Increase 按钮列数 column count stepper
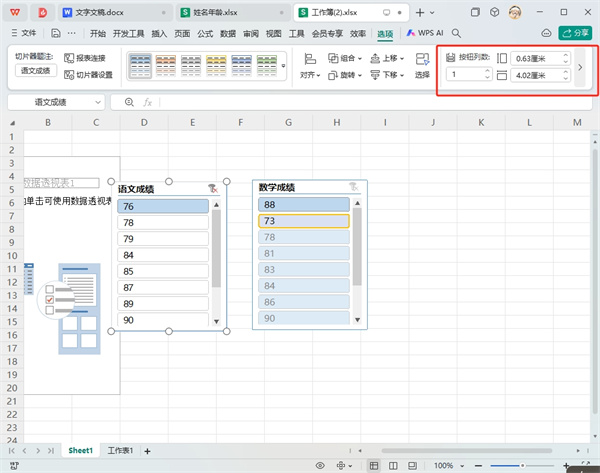This screenshot has height=473, width=600. point(487,71)
